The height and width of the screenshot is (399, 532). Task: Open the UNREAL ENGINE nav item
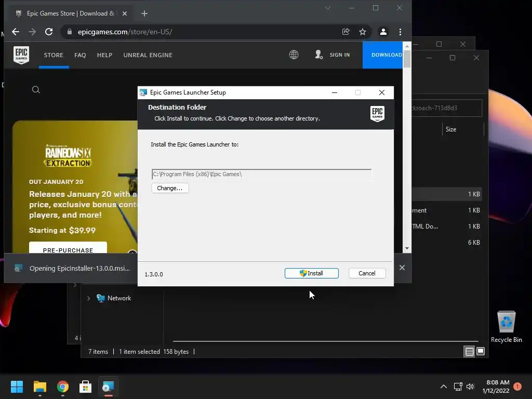point(148,55)
